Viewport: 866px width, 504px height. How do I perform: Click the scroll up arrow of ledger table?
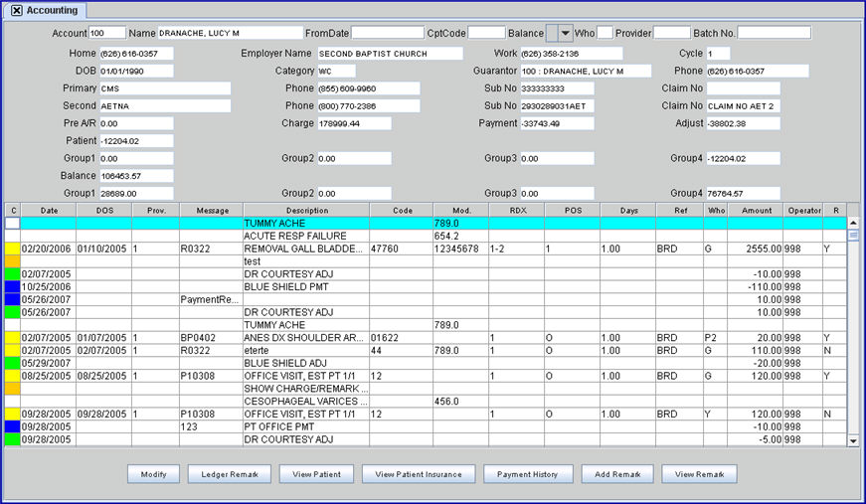tap(853, 223)
